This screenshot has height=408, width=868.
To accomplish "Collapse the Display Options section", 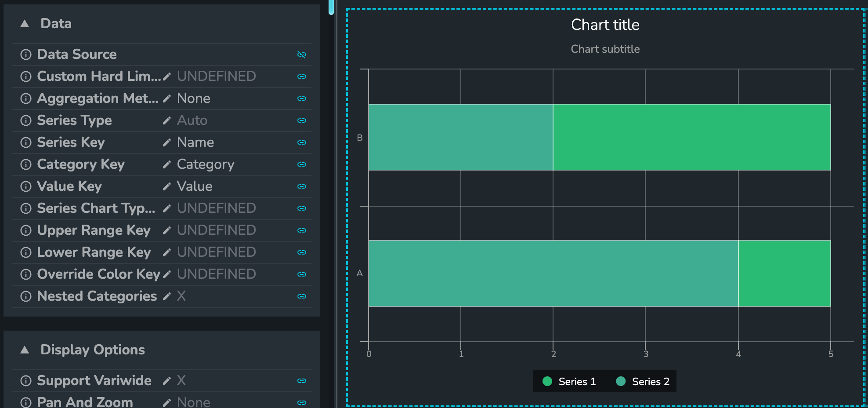I will (25, 350).
